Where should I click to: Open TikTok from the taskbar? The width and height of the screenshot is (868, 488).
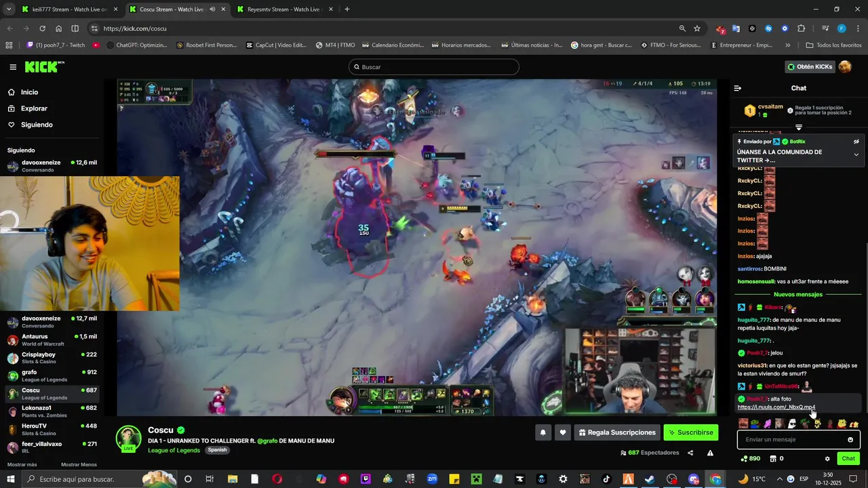(x=606, y=479)
